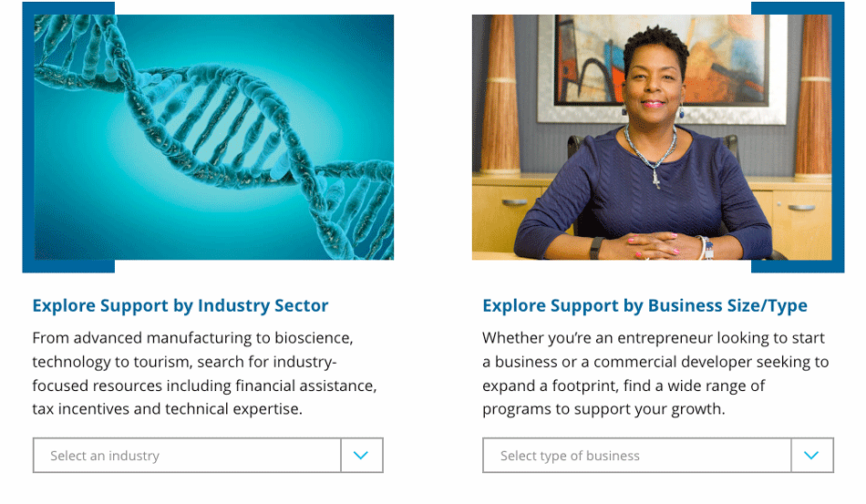Open "Explore Support by Industry Sector" heading link
Screen dimensions: 866x504
click(x=180, y=305)
